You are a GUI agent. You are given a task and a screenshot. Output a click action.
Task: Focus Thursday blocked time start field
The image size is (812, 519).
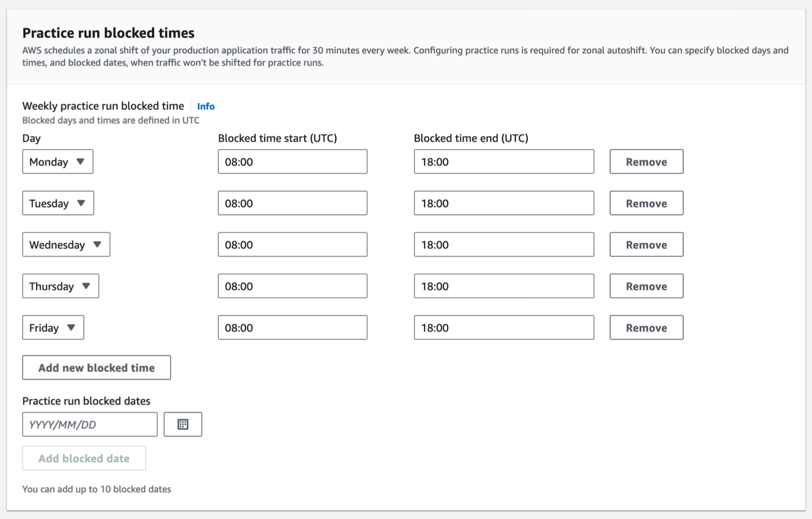293,286
